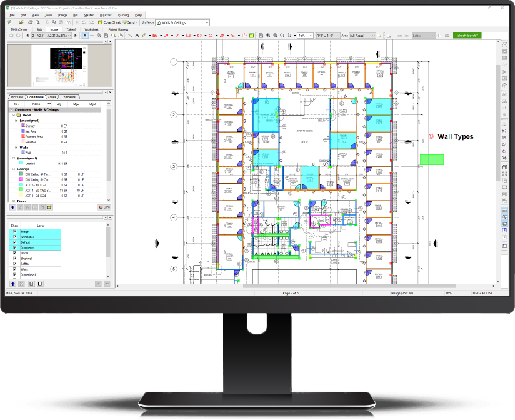Click the DPC button in the Conditions panel
The width and height of the screenshot is (515, 420).
105,207
